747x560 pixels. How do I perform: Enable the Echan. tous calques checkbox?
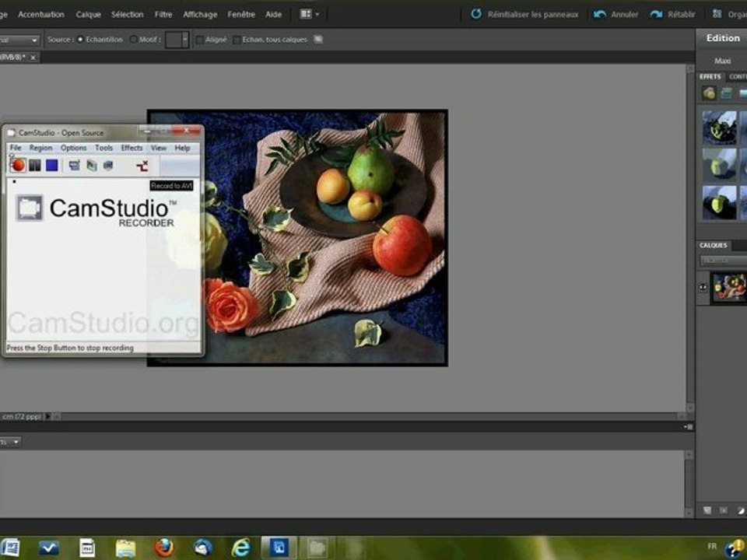(x=237, y=40)
